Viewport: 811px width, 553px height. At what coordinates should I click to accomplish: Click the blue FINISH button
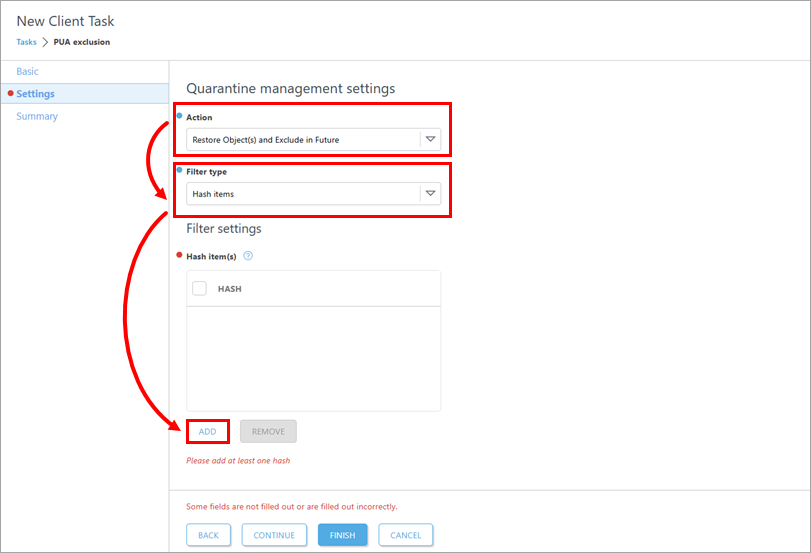(342, 535)
